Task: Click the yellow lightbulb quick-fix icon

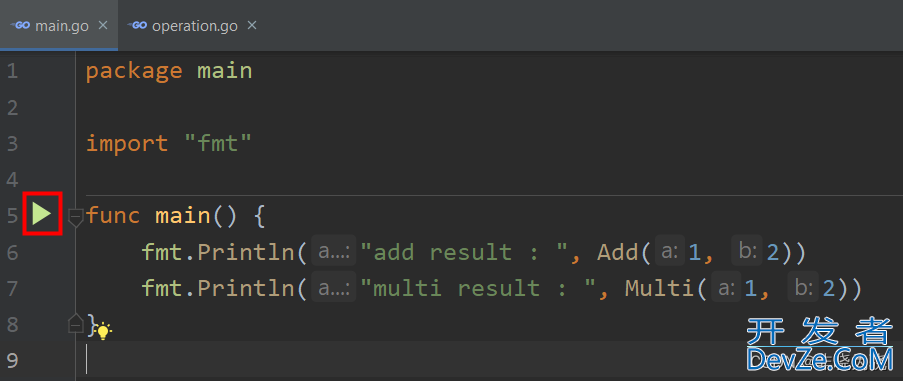Action: [104, 331]
